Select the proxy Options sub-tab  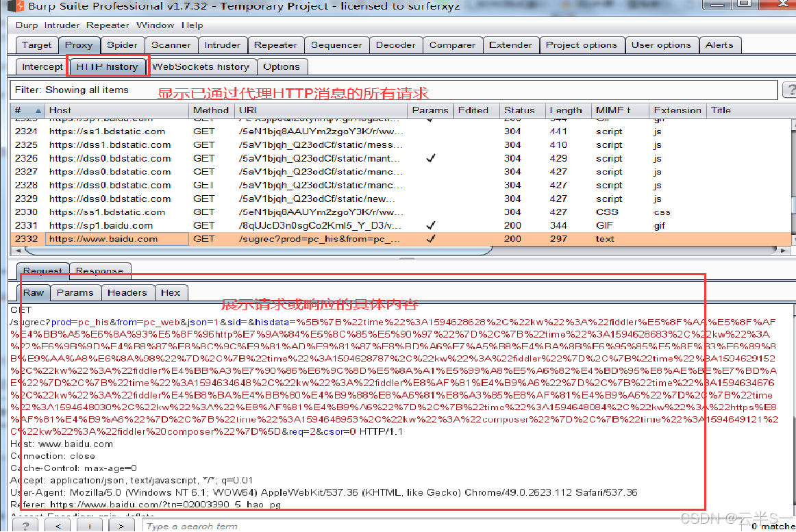(282, 66)
